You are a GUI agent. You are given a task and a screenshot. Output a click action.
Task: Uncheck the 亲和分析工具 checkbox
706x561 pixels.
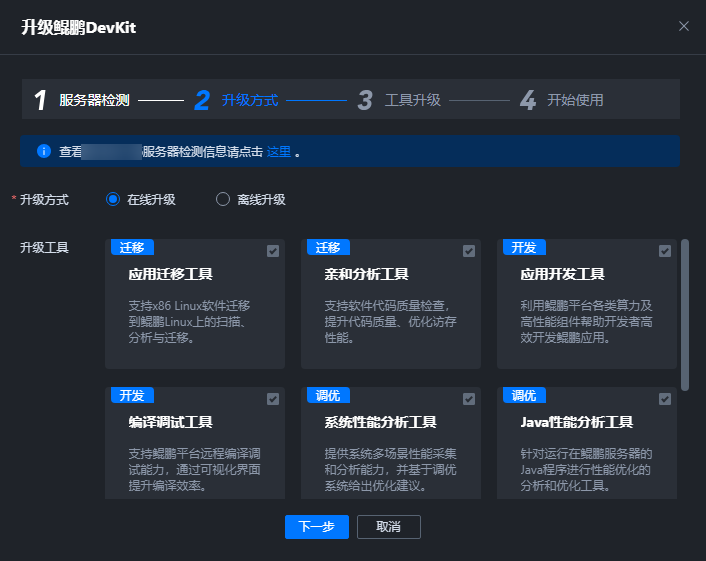(469, 251)
